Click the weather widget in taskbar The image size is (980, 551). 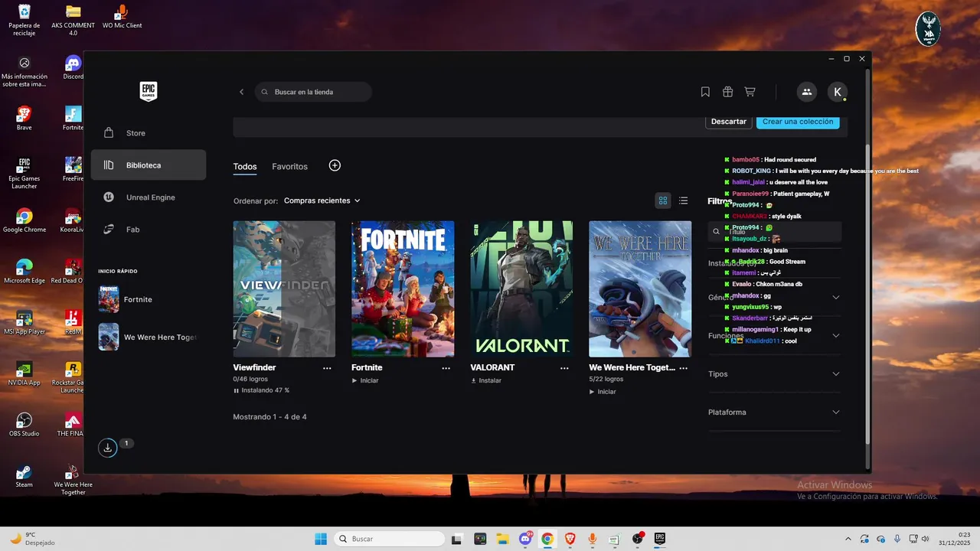(x=32, y=539)
